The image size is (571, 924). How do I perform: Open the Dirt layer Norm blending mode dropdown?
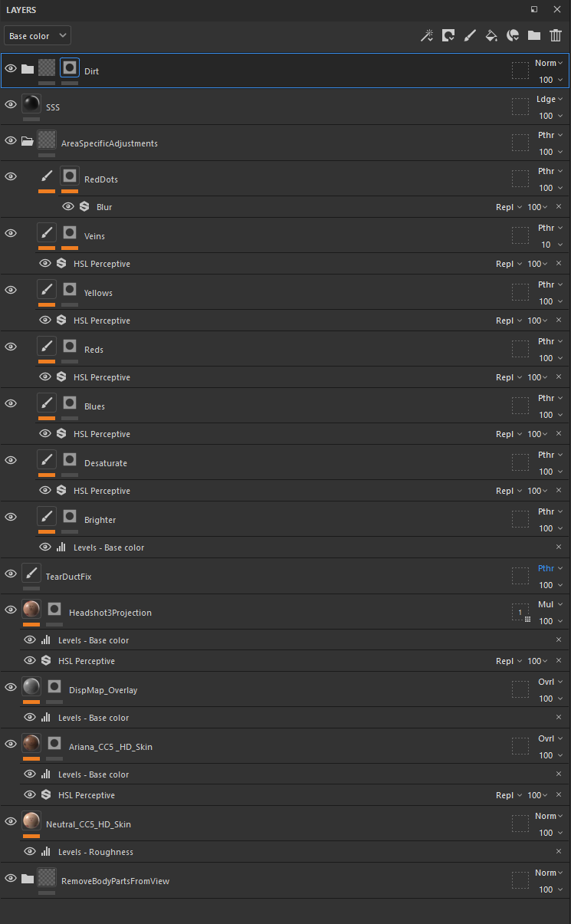click(549, 63)
